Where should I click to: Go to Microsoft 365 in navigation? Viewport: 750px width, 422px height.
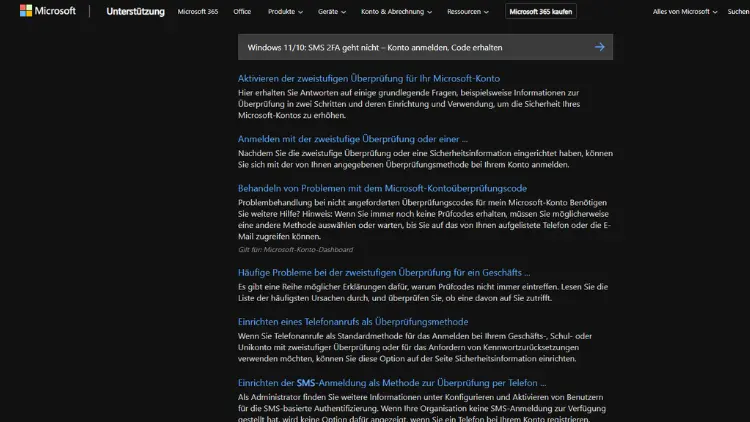(x=199, y=12)
